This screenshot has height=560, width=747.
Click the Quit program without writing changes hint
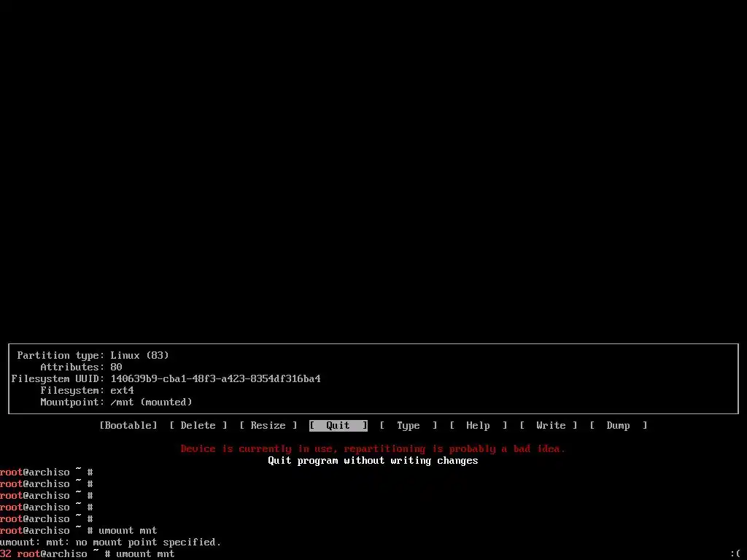tap(373, 461)
